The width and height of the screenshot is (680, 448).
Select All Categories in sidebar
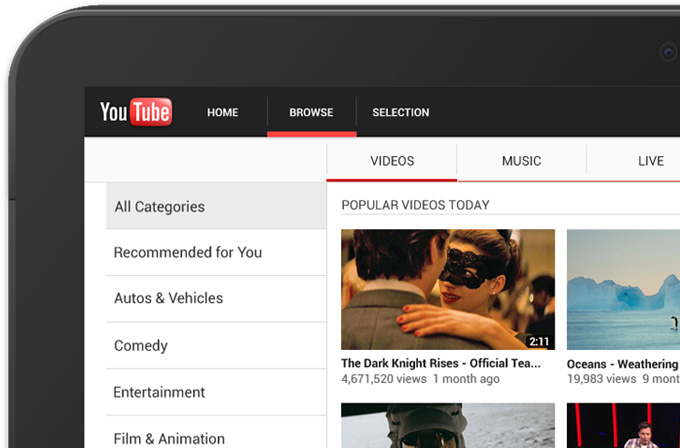tap(216, 206)
